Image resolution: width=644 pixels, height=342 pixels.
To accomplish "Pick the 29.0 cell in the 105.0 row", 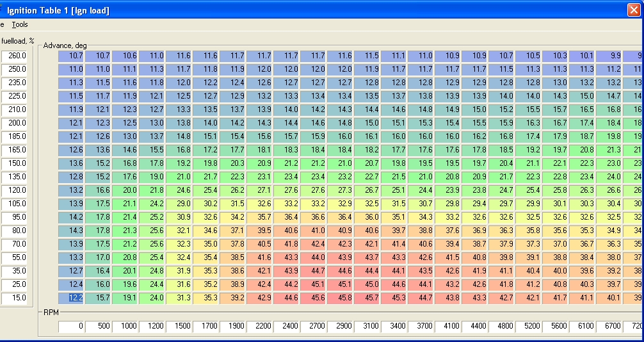I will click(x=179, y=204).
